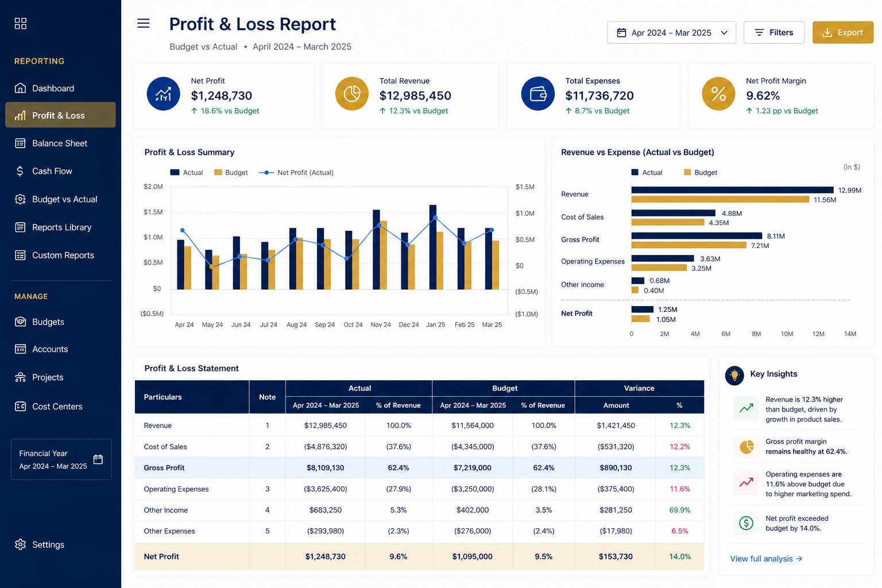Toggle Budget legend in Revenue vs Expense chart

[687, 172]
